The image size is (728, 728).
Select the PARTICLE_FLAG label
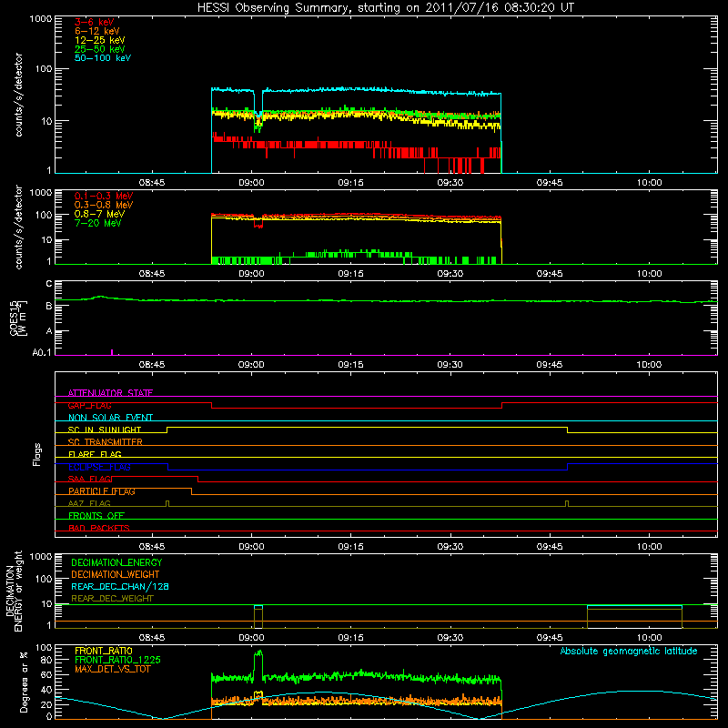pyautogui.click(x=102, y=491)
